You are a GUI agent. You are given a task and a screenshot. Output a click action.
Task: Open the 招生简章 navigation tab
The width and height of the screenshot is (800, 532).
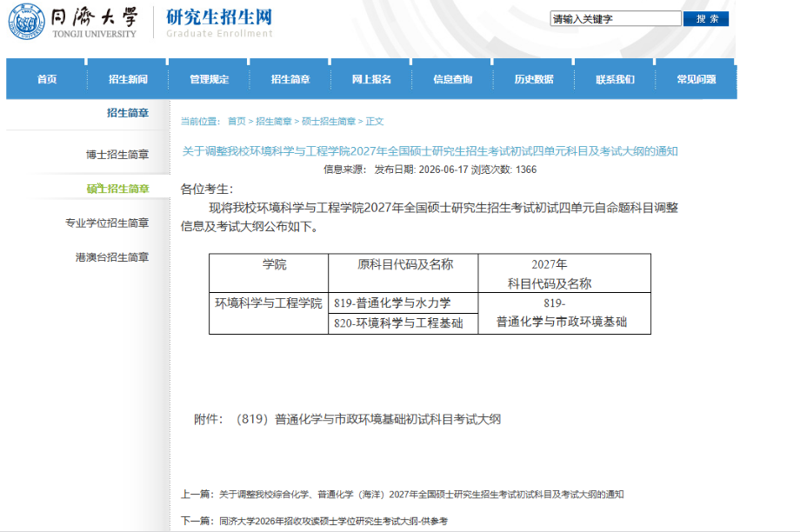(x=290, y=79)
